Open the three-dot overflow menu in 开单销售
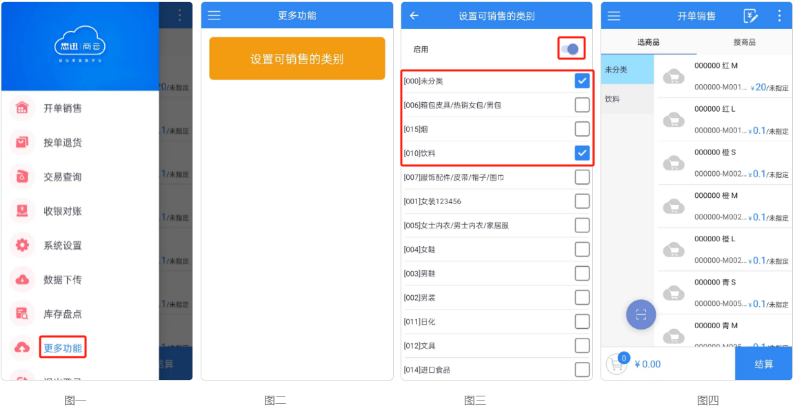The image size is (793, 418). tap(779, 16)
